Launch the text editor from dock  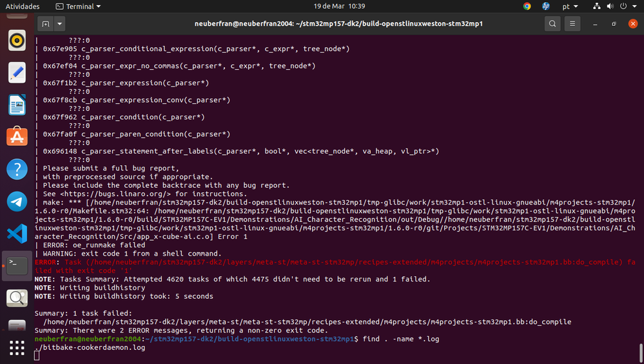click(17, 72)
